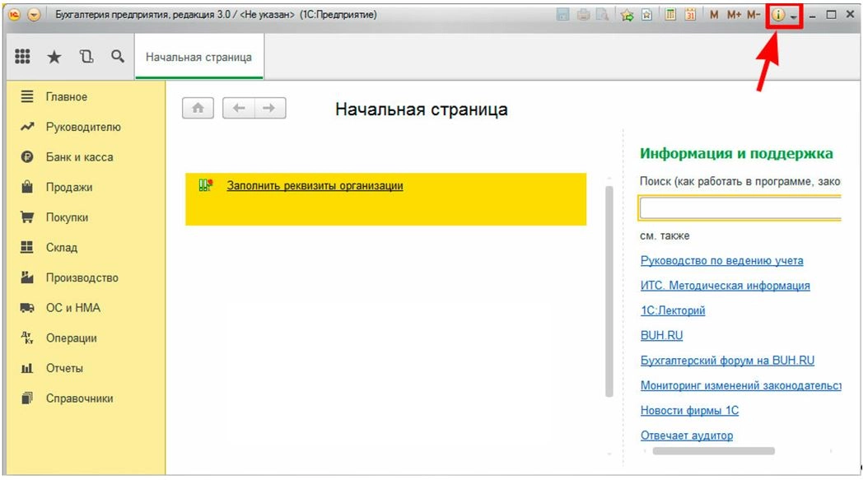Open the Новости фирмы 1С link
The height and width of the screenshot is (480, 868).
tap(690, 410)
